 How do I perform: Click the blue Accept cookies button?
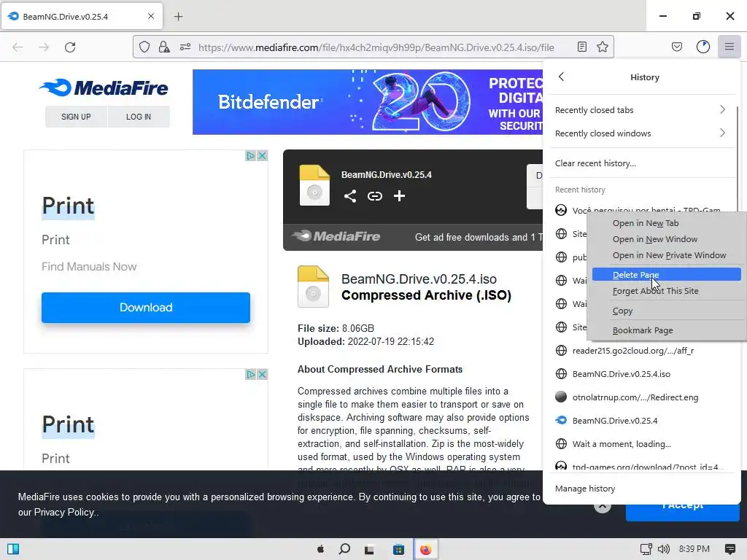coord(683,510)
